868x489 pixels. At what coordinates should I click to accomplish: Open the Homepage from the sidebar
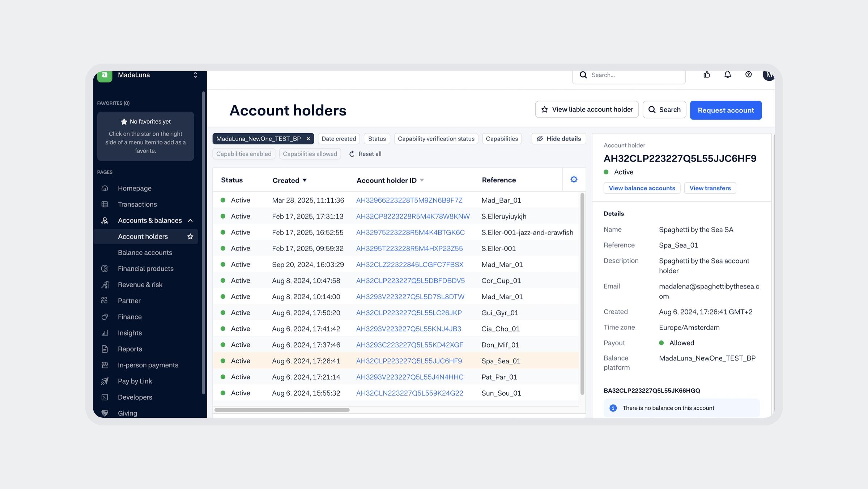(135, 188)
